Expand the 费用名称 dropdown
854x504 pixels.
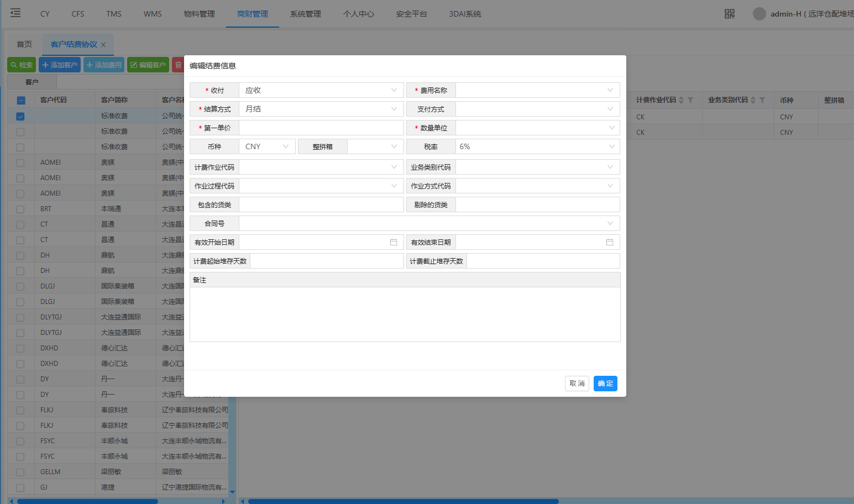pos(610,90)
